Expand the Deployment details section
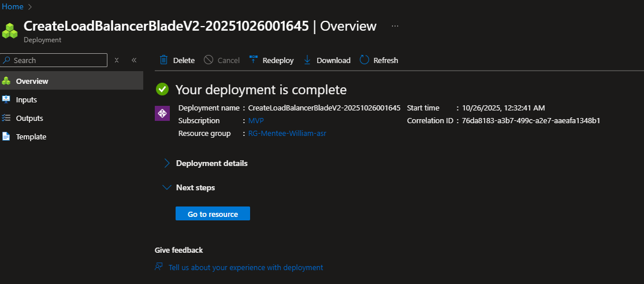 pos(167,163)
